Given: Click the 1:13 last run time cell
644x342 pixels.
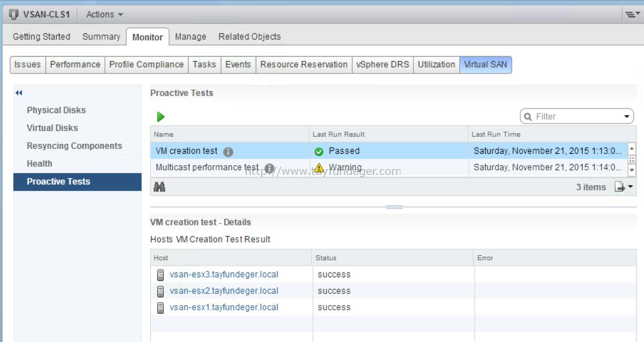Looking at the screenshot, I should click(548, 151).
